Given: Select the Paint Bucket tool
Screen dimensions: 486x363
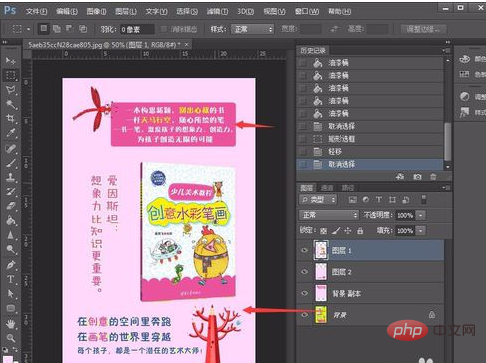Looking at the screenshot, I should pos(11,220).
